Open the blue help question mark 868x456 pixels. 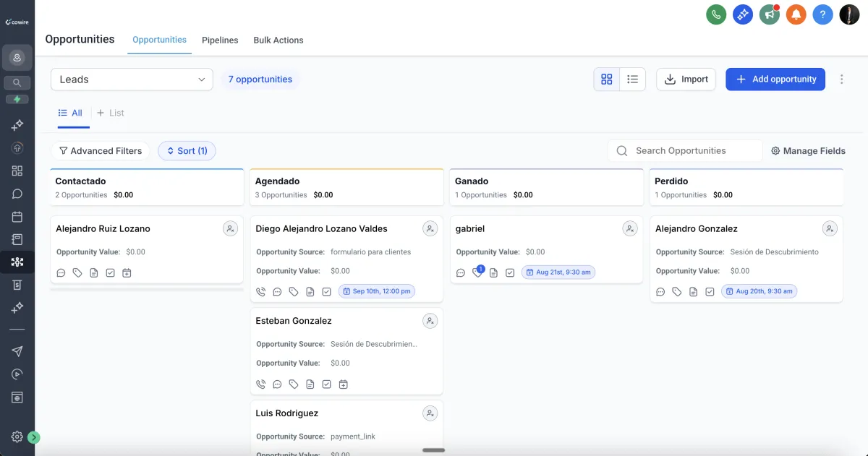822,14
